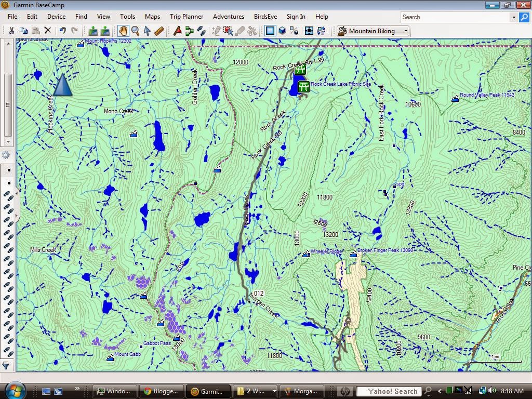Click the Wheeler Ridge map label

[326, 251]
